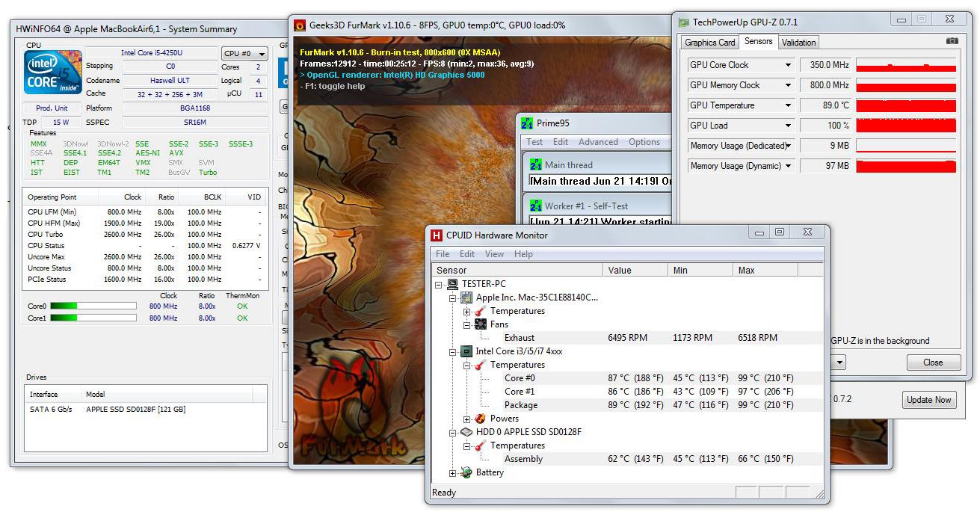The width and height of the screenshot is (980, 512).
Task: Click the FurMark title bar icon
Action: point(299,25)
